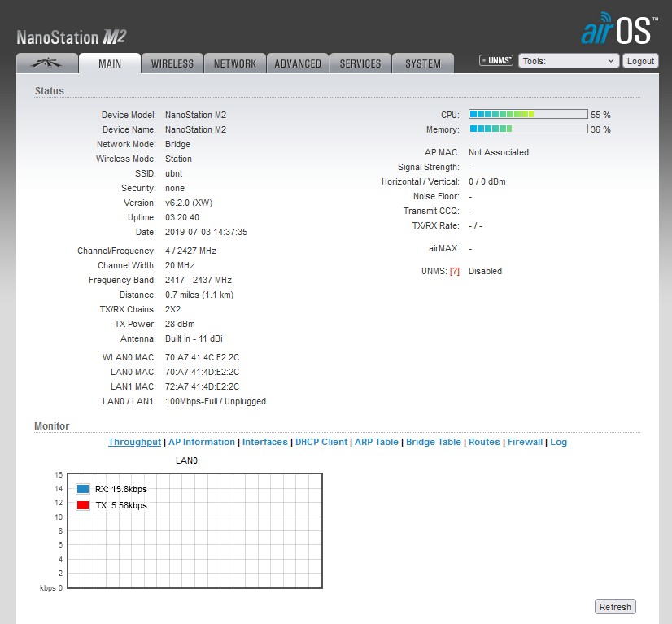Click the LAN0 MAC value 70:A7:41:4D:E2:2C
The image size is (672, 624).
(x=202, y=372)
